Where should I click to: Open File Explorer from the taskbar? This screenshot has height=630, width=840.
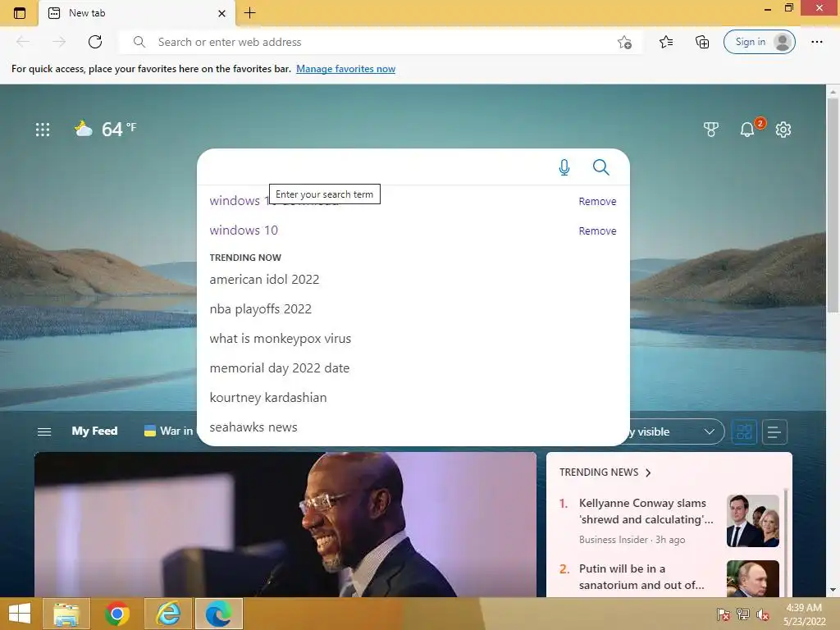click(66, 614)
